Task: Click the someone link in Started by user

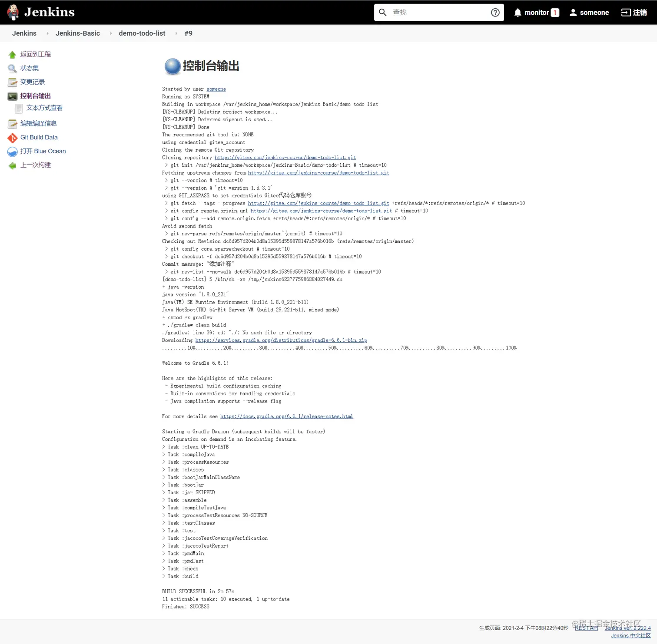Action: [216, 89]
